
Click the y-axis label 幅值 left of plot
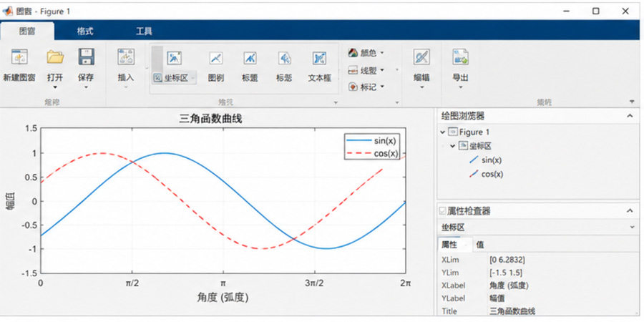click(11, 201)
